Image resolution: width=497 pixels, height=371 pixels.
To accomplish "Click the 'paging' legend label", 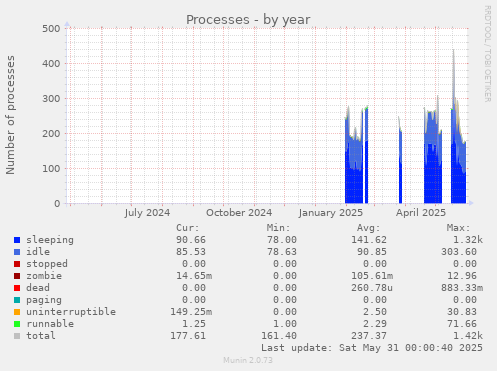I will [x=44, y=300].
